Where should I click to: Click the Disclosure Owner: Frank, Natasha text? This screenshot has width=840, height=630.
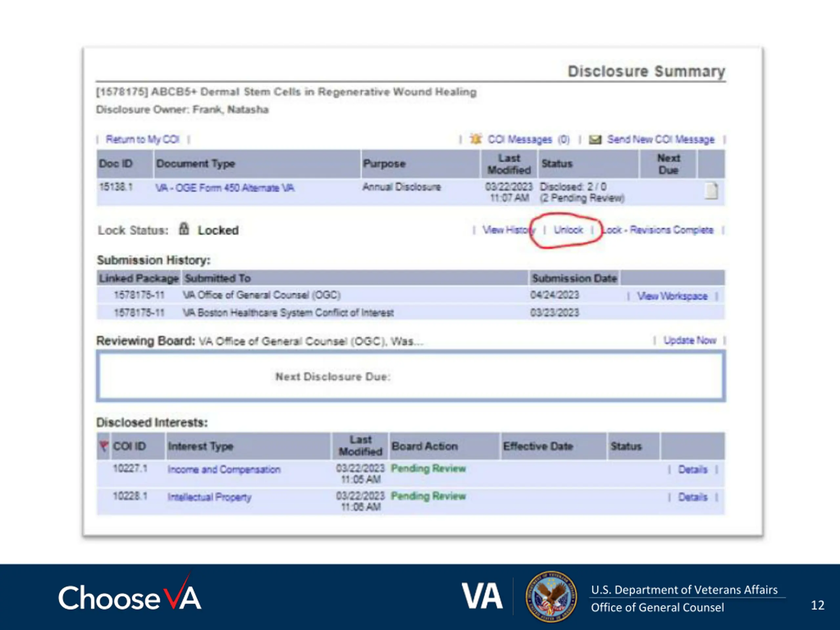(x=182, y=110)
